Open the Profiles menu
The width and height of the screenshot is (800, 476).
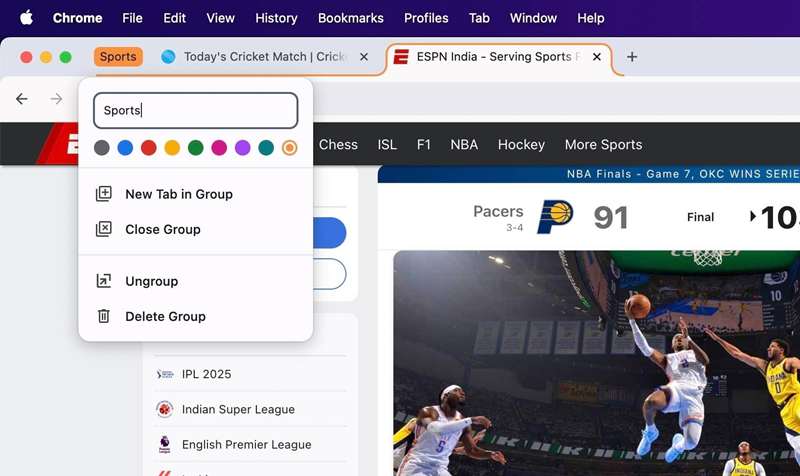pos(426,18)
